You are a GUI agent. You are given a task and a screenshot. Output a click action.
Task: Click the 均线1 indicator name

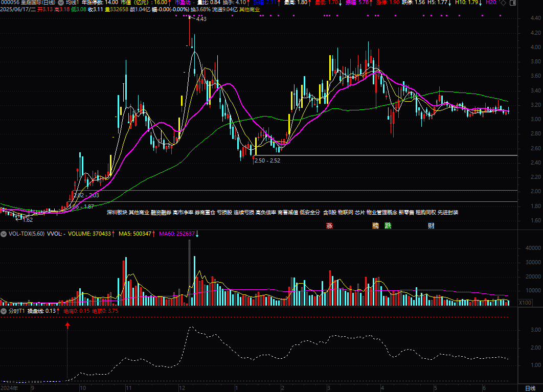point(73,3)
